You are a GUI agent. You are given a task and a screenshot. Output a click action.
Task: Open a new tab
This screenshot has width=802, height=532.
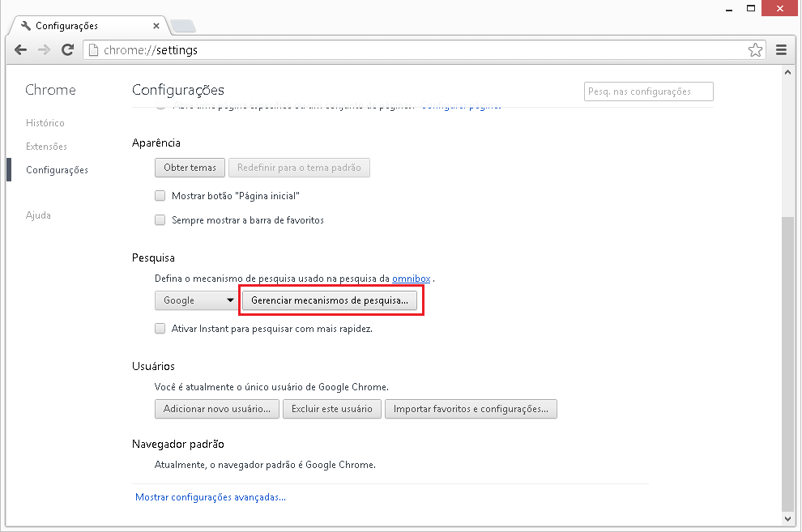(x=182, y=26)
